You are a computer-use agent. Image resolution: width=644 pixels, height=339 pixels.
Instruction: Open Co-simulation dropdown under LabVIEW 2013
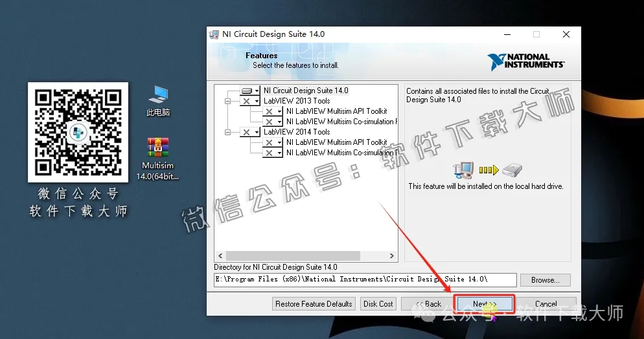pyautogui.click(x=273, y=122)
